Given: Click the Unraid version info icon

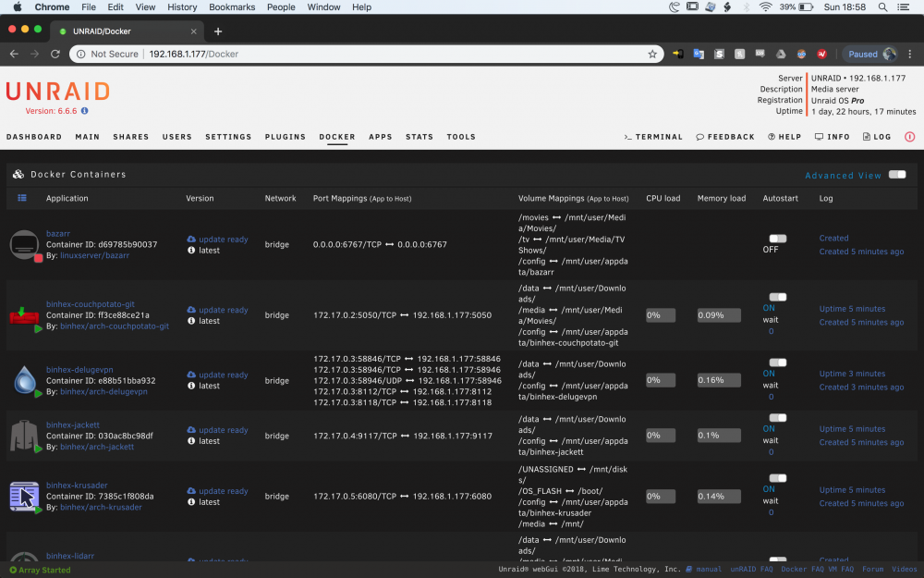Looking at the screenshot, I should click(x=84, y=111).
